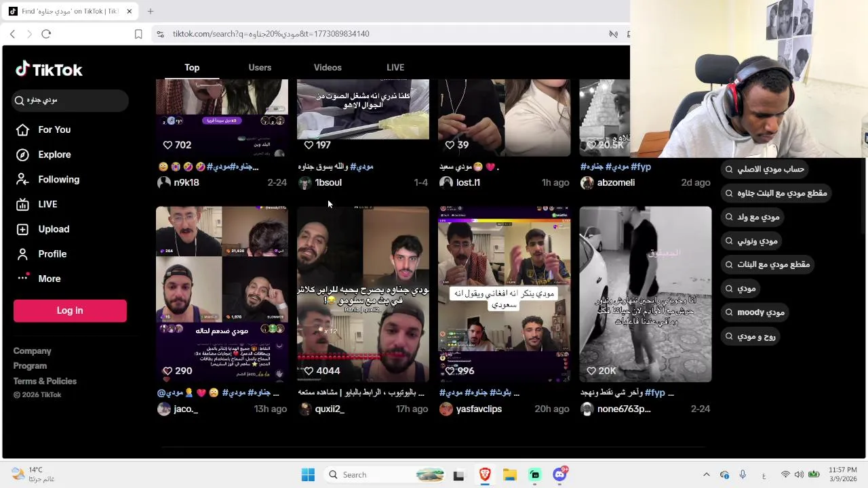
Task: Open video thumbnail with 197 likes
Action: [x=363, y=118]
